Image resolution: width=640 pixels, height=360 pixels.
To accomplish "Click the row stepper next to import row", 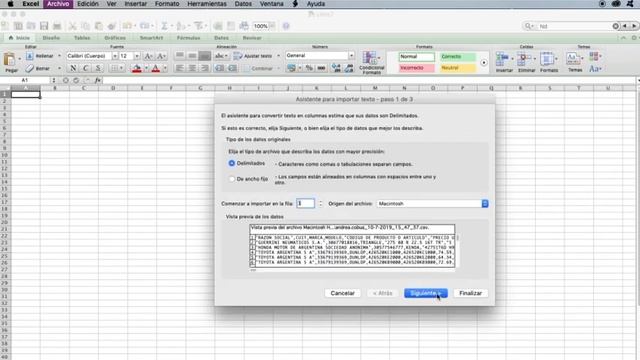I will pos(320,203).
